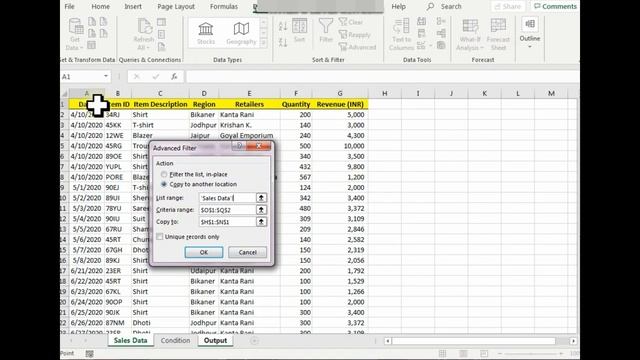Screen dimensions: 640x360
Task: Click the Insert Function fx icon
Action: coord(174,77)
